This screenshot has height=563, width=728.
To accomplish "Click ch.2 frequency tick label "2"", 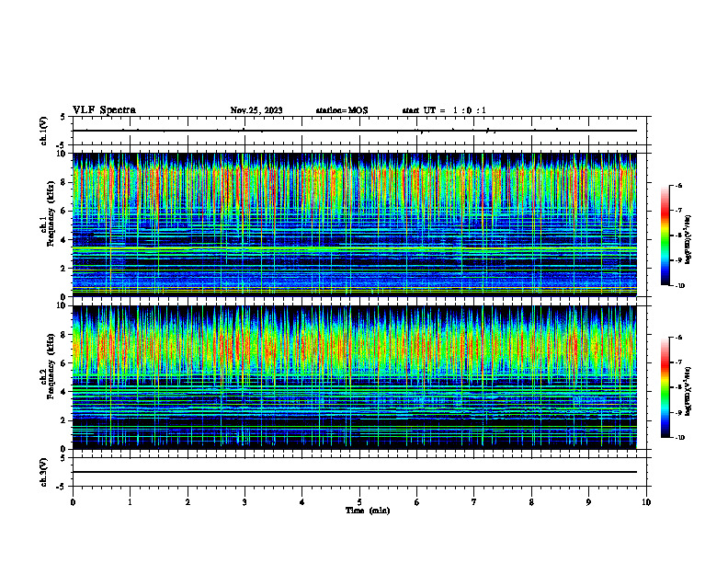I will (64, 420).
